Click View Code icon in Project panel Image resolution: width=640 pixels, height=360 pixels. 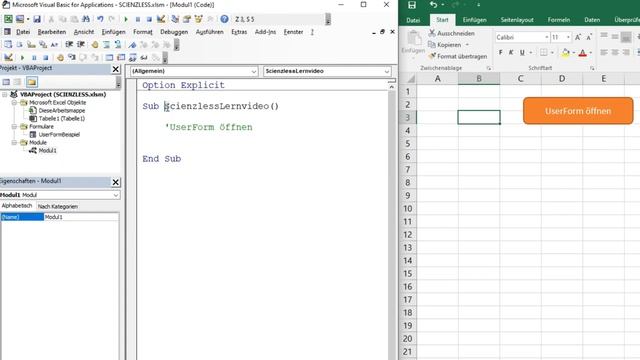tap(6, 82)
